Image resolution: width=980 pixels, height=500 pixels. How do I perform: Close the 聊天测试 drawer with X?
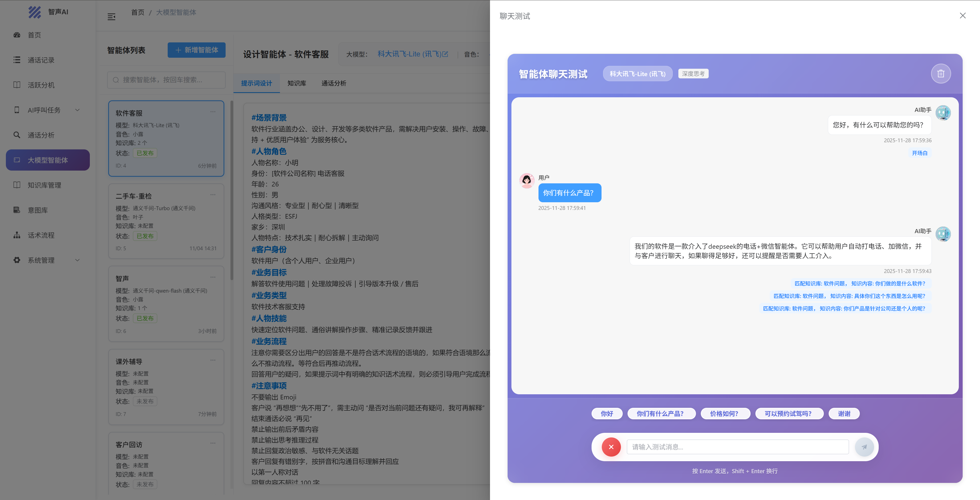pos(962,16)
